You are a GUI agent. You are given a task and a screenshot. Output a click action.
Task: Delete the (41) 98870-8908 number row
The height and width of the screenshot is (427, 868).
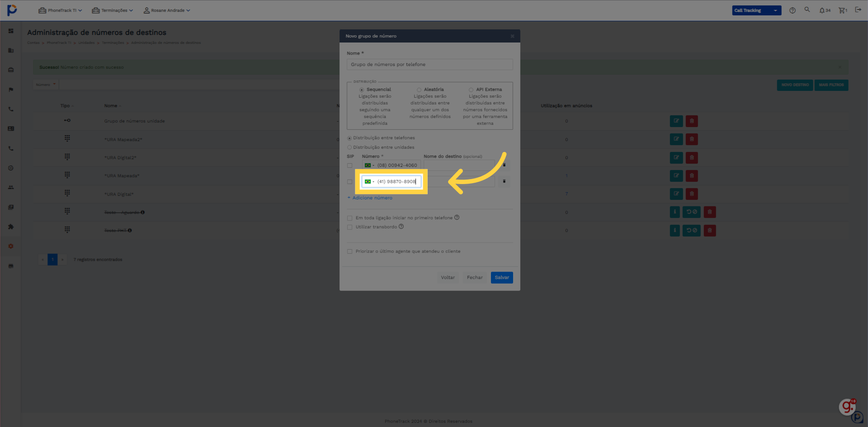pyautogui.click(x=504, y=181)
